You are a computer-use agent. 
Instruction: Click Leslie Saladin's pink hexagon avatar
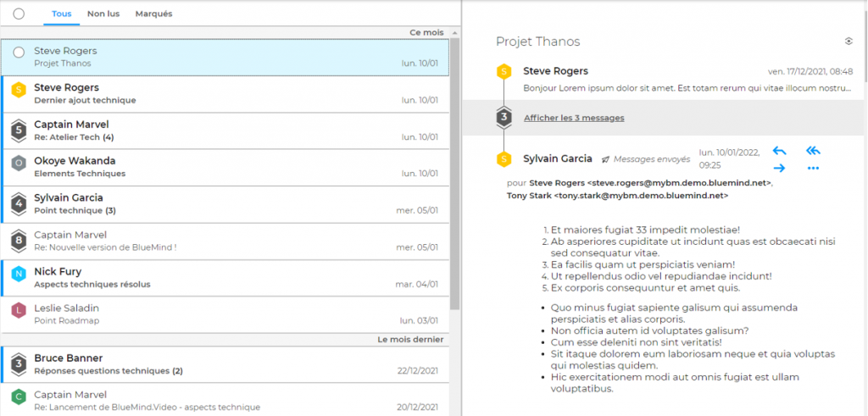click(19, 311)
